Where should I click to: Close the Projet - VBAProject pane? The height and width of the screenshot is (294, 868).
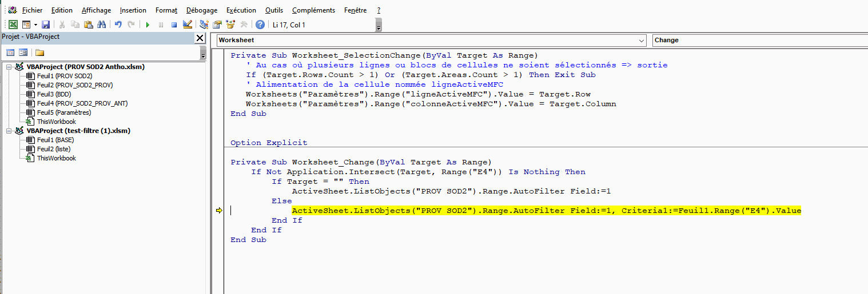coord(200,38)
